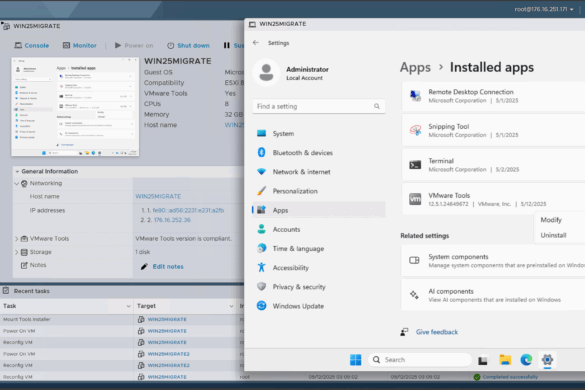Open the Console button icon

18,46
